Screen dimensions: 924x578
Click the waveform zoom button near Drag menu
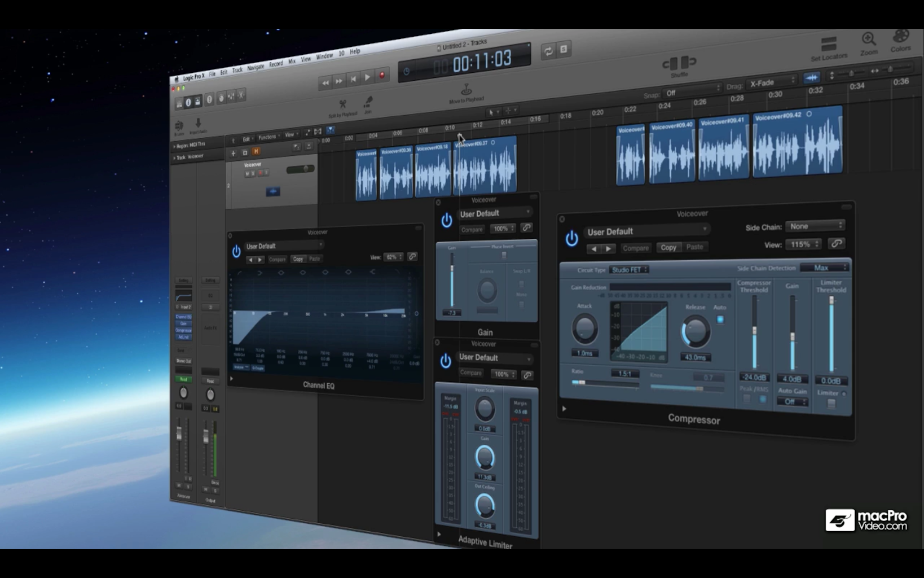(x=812, y=77)
